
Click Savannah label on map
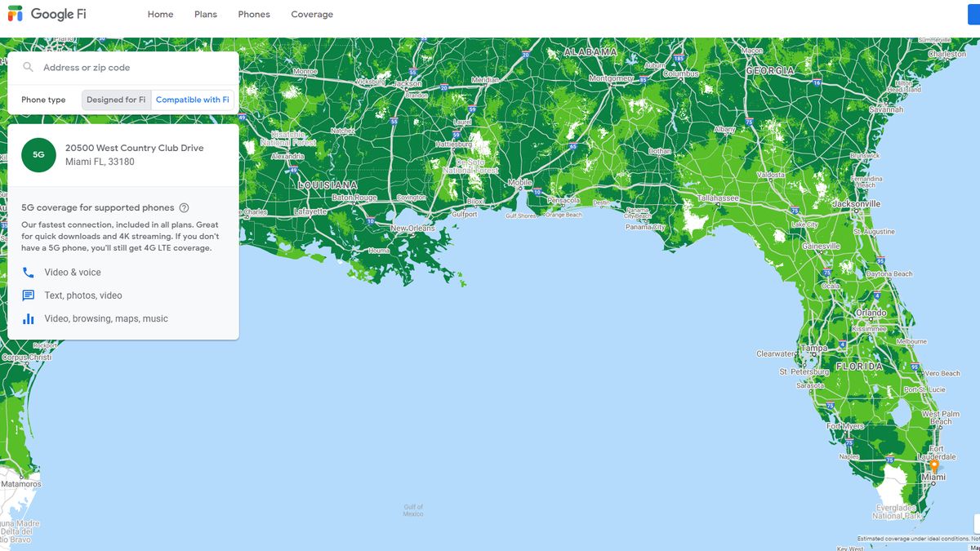[x=886, y=109]
